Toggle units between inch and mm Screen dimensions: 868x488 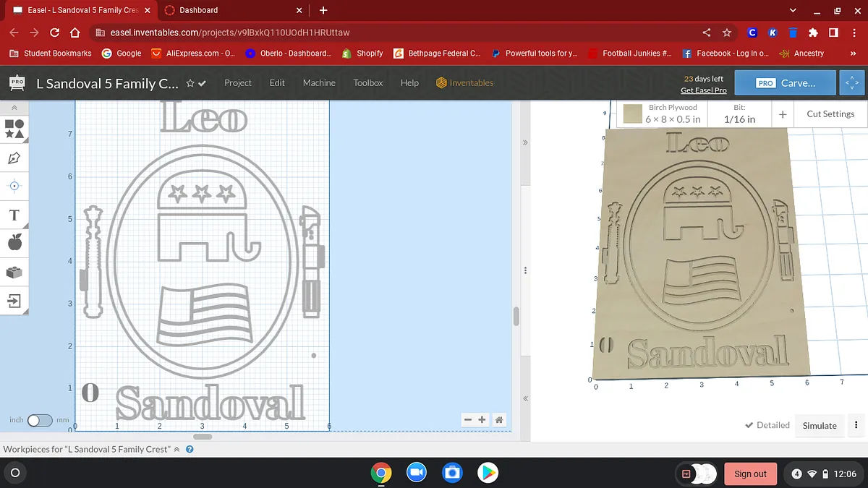click(40, 420)
